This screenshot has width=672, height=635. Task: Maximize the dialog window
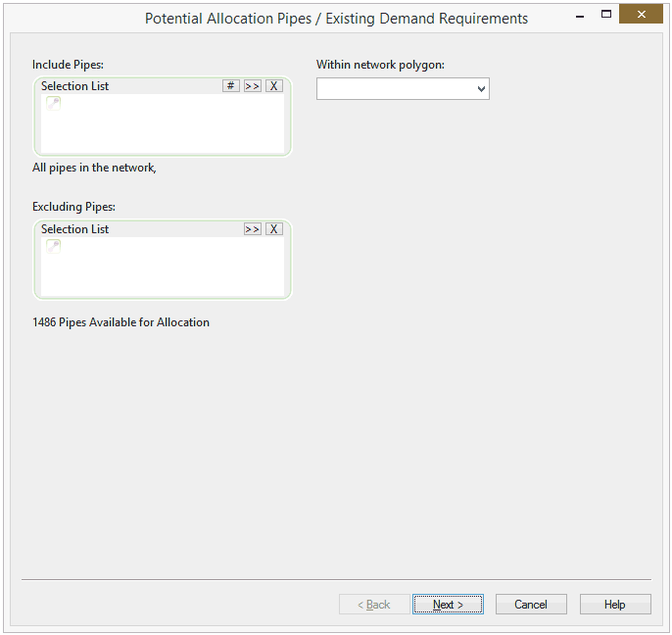point(606,15)
